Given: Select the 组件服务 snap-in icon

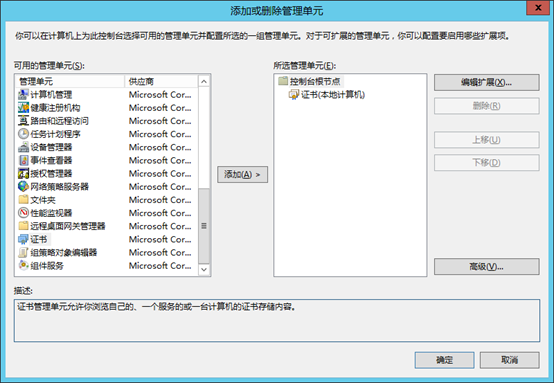Looking at the screenshot, I should tap(23, 265).
